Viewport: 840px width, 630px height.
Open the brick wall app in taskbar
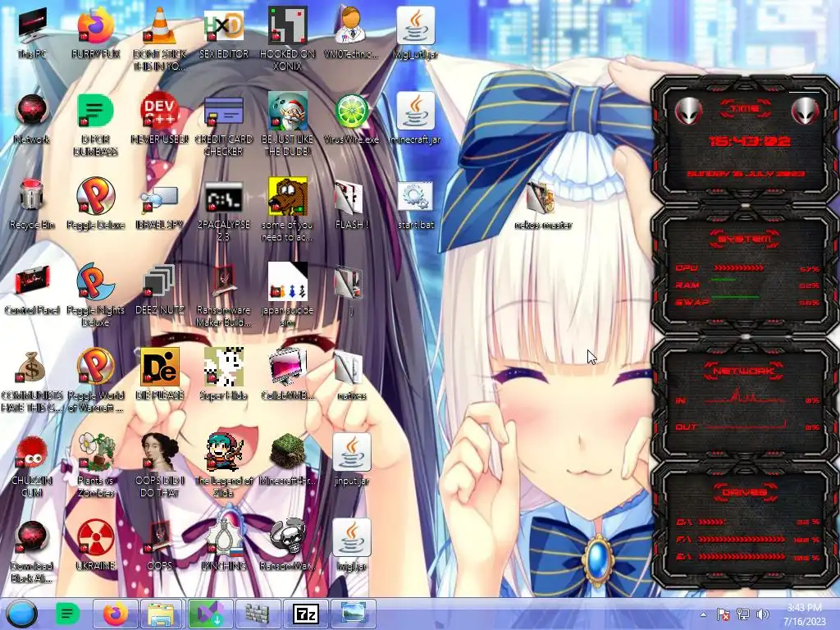point(257,614)
